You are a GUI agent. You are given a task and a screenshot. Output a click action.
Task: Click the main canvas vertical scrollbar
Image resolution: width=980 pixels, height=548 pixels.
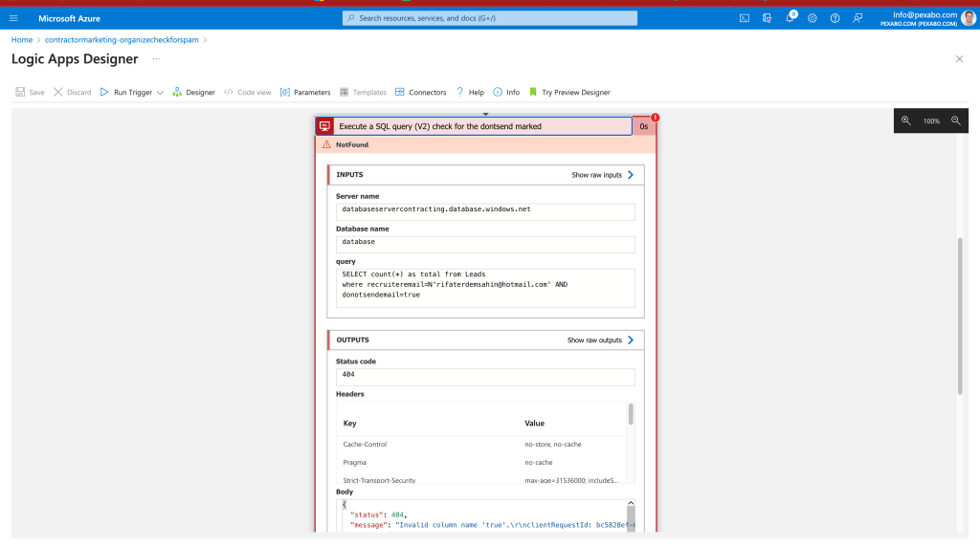(961, 316)
